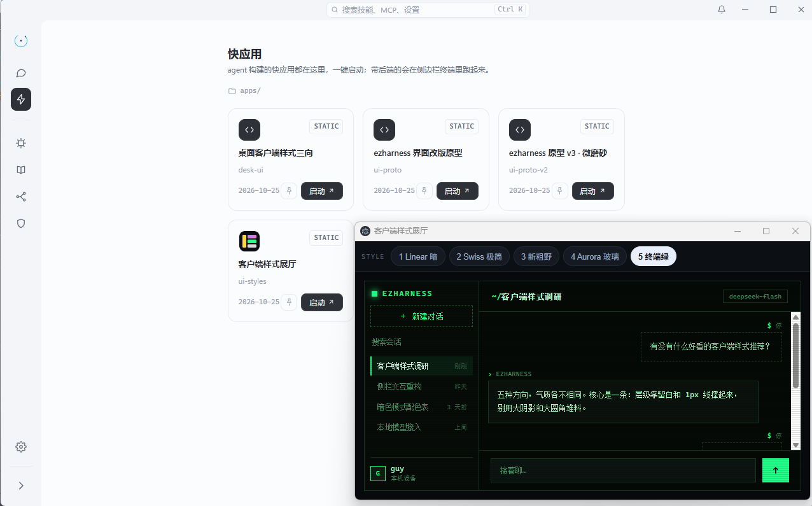Click the app logo at sidebar top
812x506 pixels.
click(x=21, y=41)
